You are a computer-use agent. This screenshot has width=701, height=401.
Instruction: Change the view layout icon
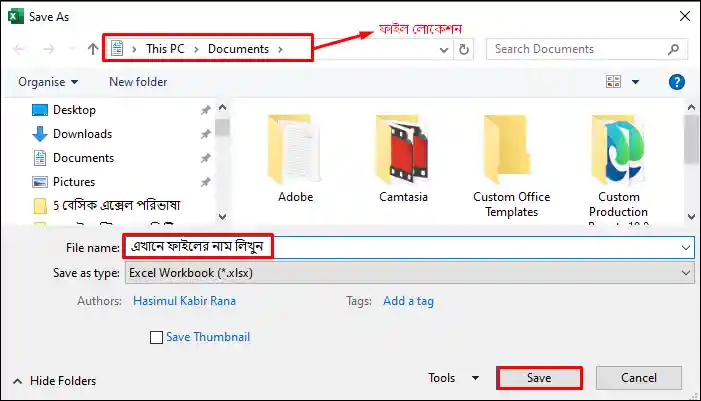(x=613, y=81)
